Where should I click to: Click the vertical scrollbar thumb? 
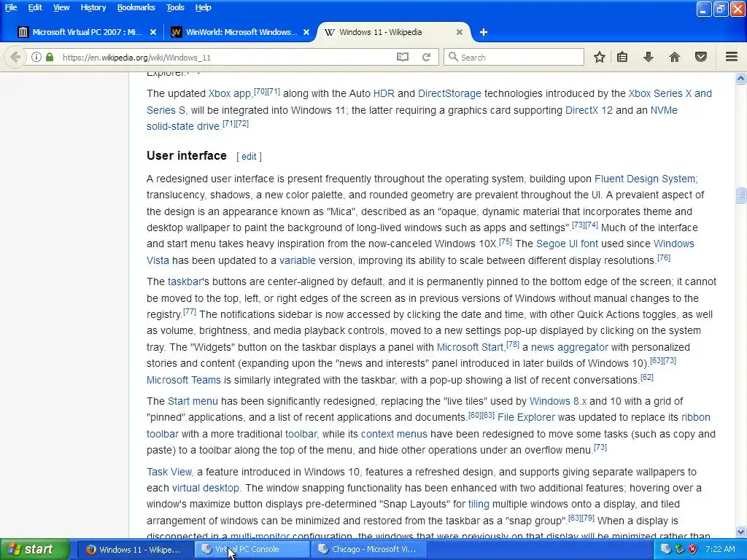click(x=740, y=195)
